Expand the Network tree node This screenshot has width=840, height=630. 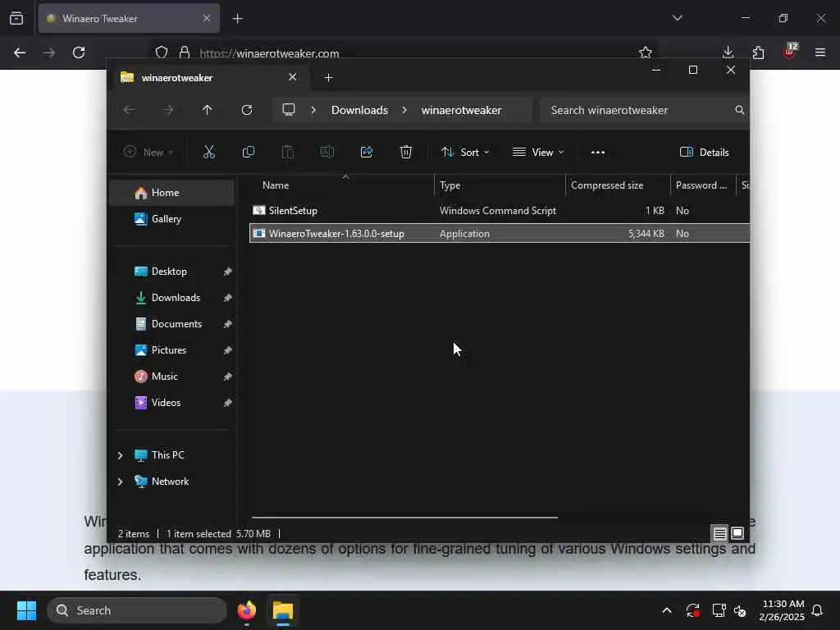120,481
